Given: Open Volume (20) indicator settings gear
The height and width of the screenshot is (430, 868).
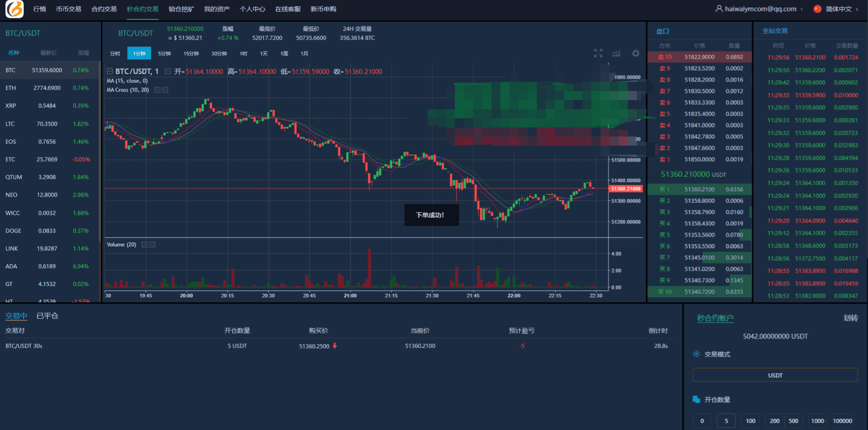Looking at the screenshot, I should (x=145, y=245).
